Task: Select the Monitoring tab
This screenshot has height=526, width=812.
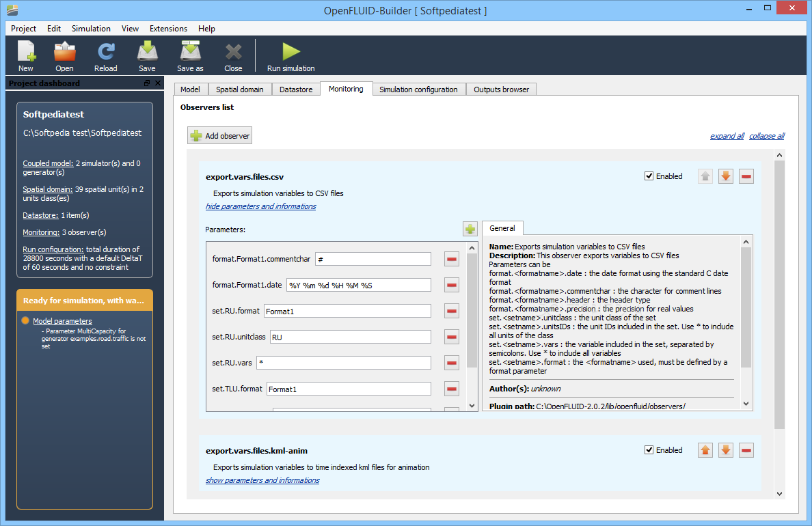Action: point(346,89)
